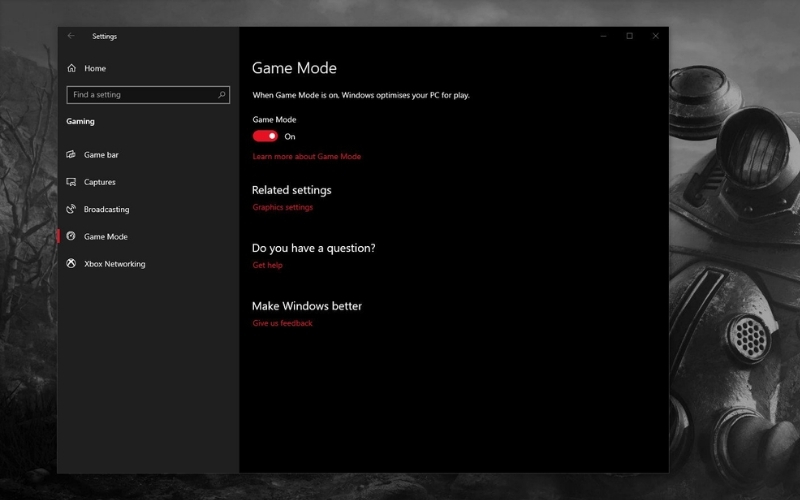Minimize the Settings window
The height and width of the screenshot is (500, 800).
click(604, 36)
